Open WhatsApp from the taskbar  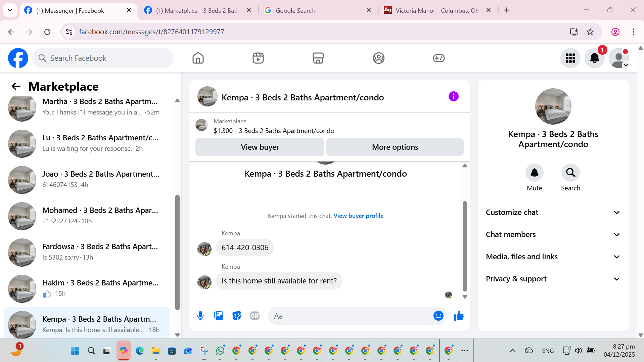pos(220,351)
